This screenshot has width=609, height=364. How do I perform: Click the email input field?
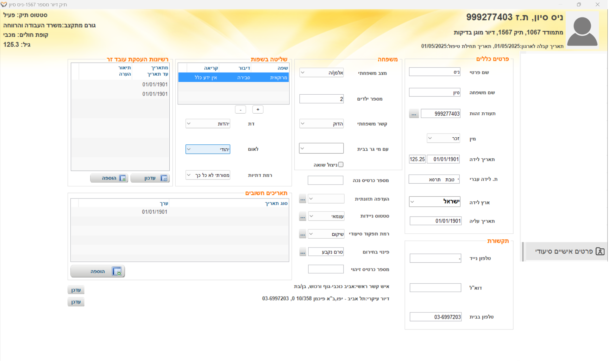point(435,288)
